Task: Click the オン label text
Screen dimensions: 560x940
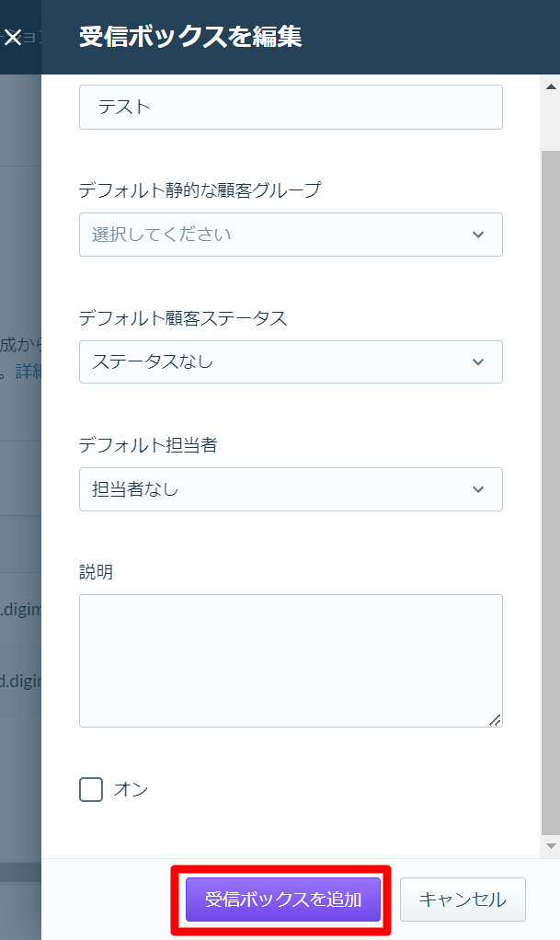Action: (x=131, y=789)
